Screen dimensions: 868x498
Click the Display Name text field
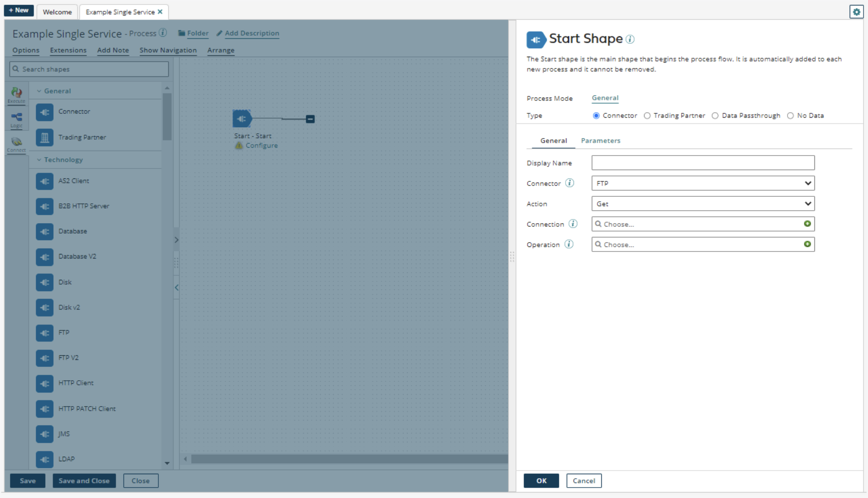[703, 163]
